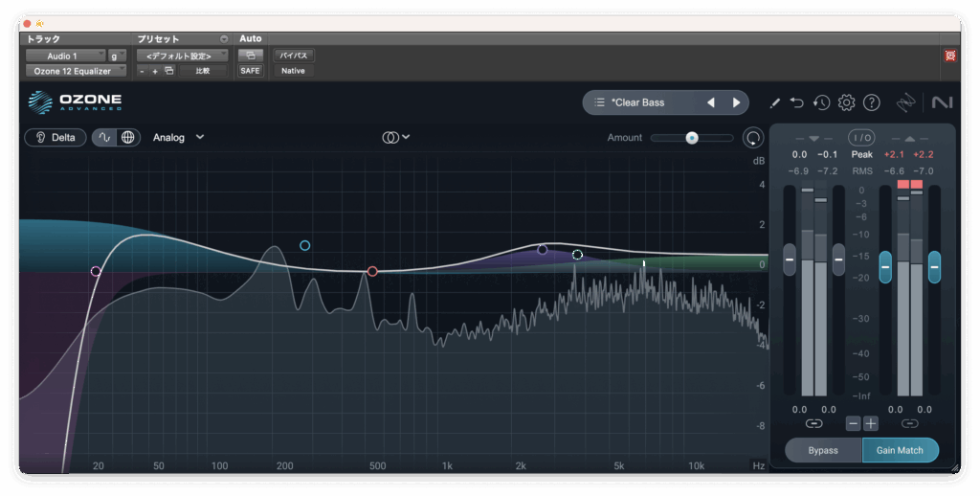Click the undo arrow icon
Viewport: 980px width, 496px height.
(797, 102)
